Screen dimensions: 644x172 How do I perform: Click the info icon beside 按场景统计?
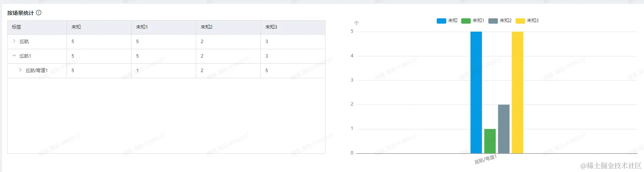click(39, 13)
